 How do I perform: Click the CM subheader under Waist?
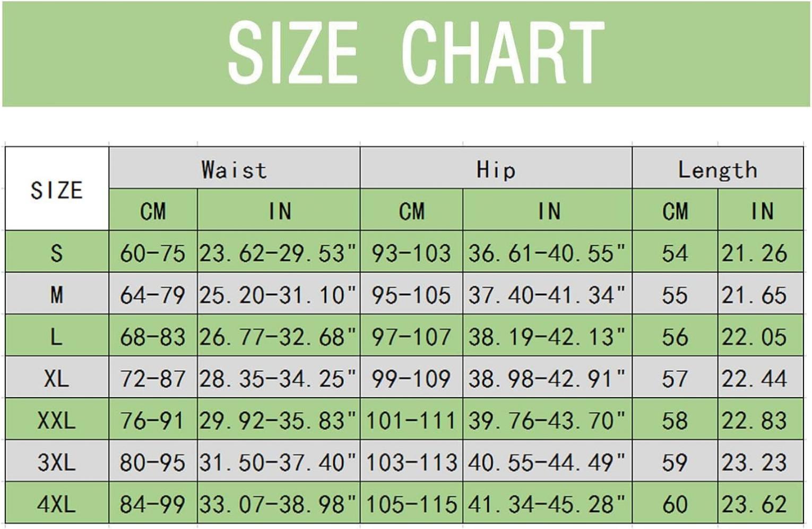click(x=153, y=210)
